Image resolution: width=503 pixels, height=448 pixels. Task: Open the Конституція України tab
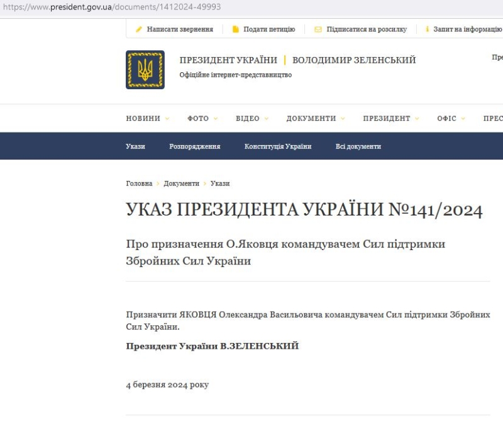coord(278,146)
